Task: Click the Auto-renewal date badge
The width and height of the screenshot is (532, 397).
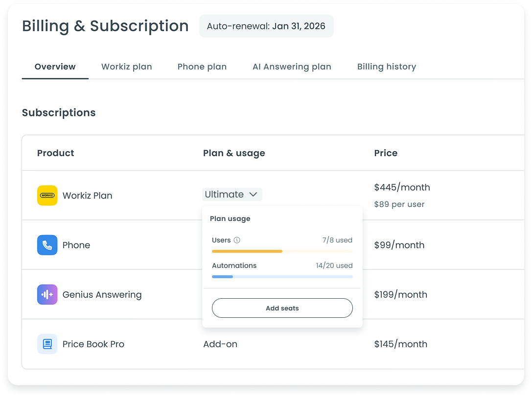Action: pos(266,26)
